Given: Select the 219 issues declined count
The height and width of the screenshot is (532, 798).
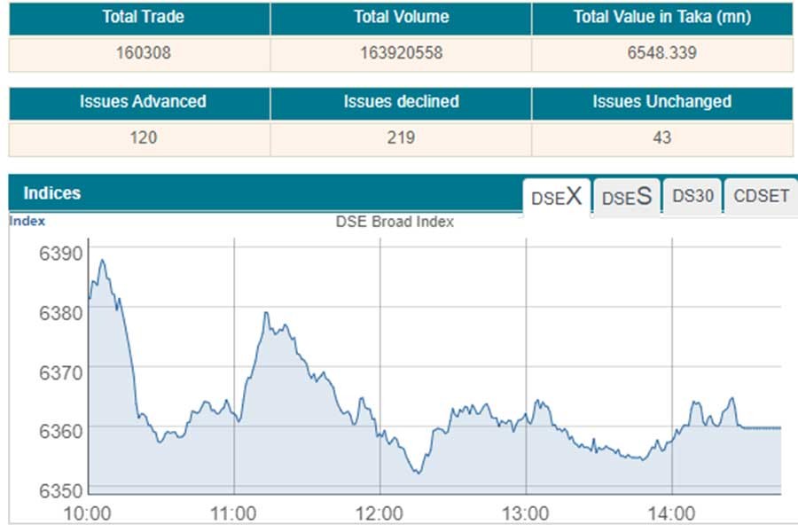Looking at the screenshot, I should click(x=401, y=138).
